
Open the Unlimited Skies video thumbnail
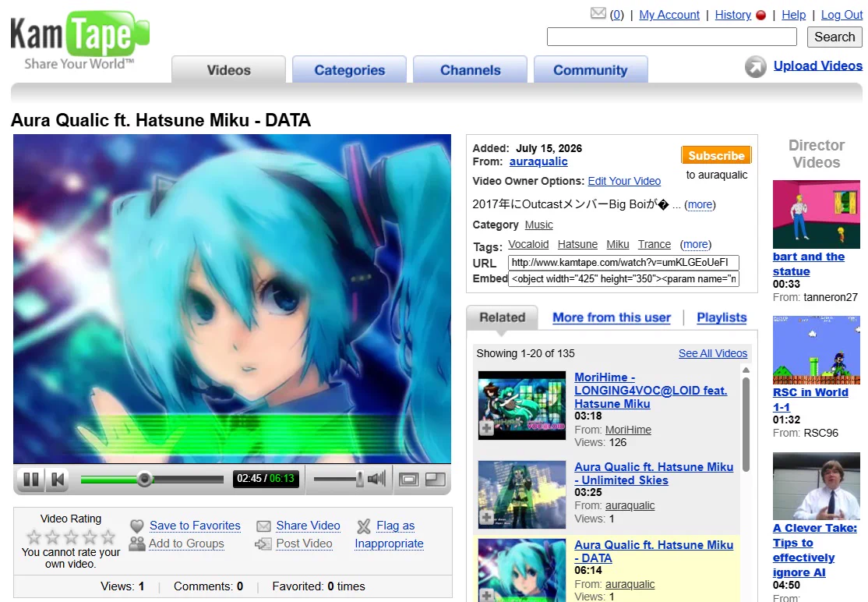pos(521,494)
